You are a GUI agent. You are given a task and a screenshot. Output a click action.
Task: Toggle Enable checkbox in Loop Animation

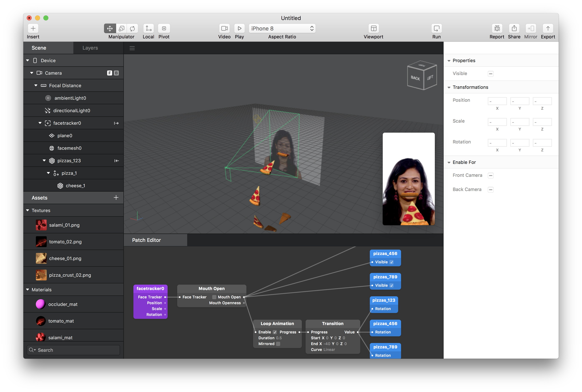tap(275, 332)
